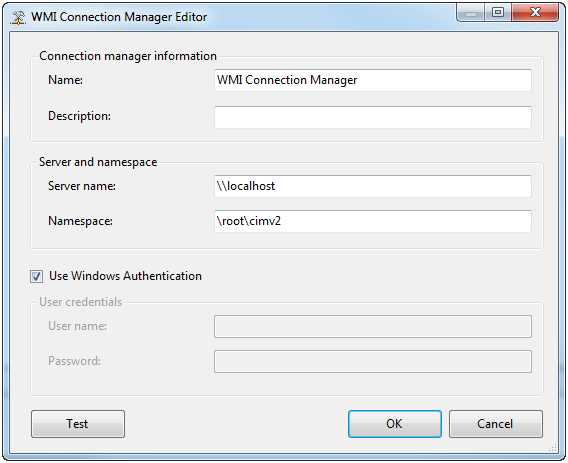Click the "Use Windows Authentication" label text
Image resolution: width=568 pixels, height=463 pixels.
click(125, 276)
